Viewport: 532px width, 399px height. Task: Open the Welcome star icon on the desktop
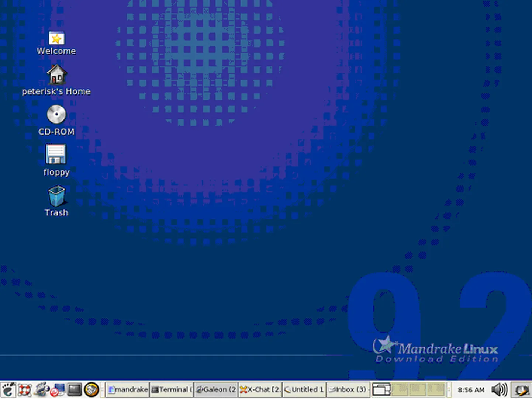pyautogui.click(x=56, y=38)
